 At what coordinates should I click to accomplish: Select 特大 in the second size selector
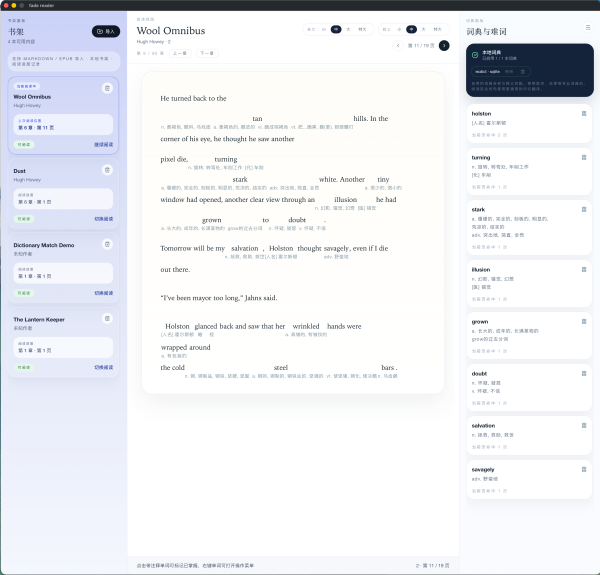coord(437,30)
